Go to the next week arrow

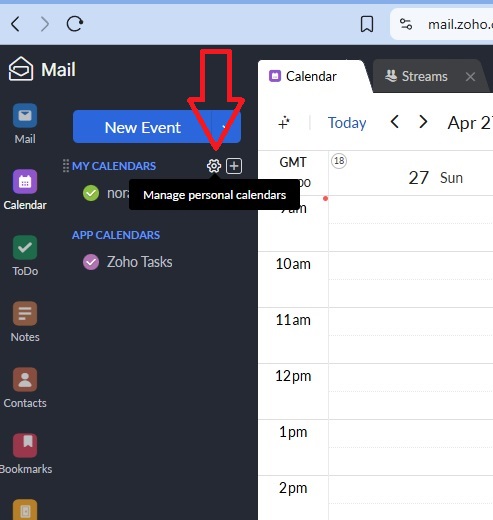click(x=423, y=122)
